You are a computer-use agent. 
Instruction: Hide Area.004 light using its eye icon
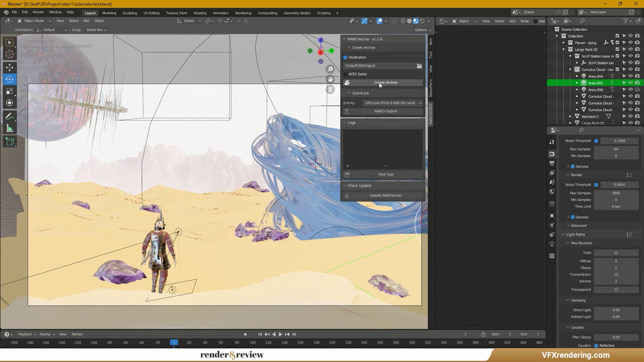click(630, 76)
